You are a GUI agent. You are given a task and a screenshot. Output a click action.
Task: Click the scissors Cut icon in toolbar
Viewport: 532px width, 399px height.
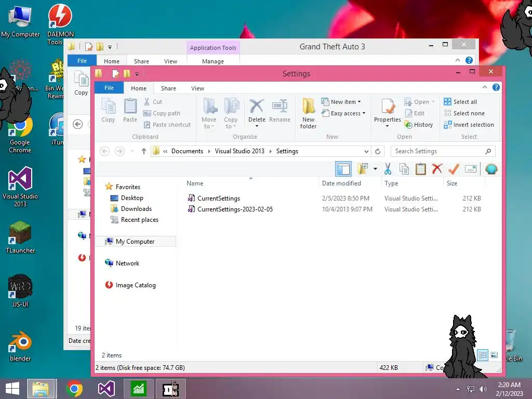(x=388, y=169)
